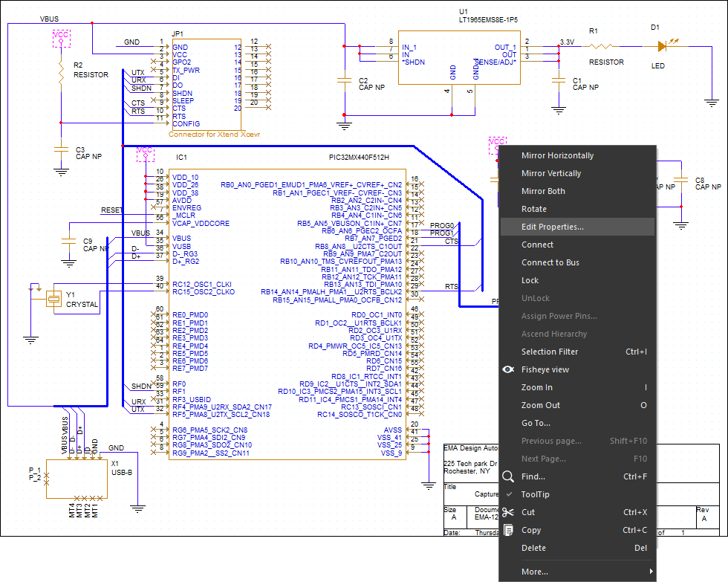Click the RESET net label

pyautogui.click(x=111, y=210)
